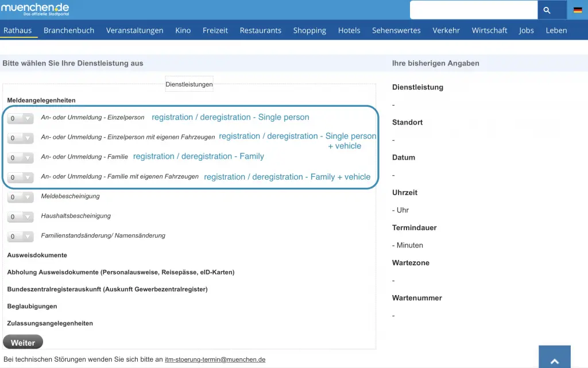
Task: Click the 'Wartenummer' summary label
Action: pos(417,299)
